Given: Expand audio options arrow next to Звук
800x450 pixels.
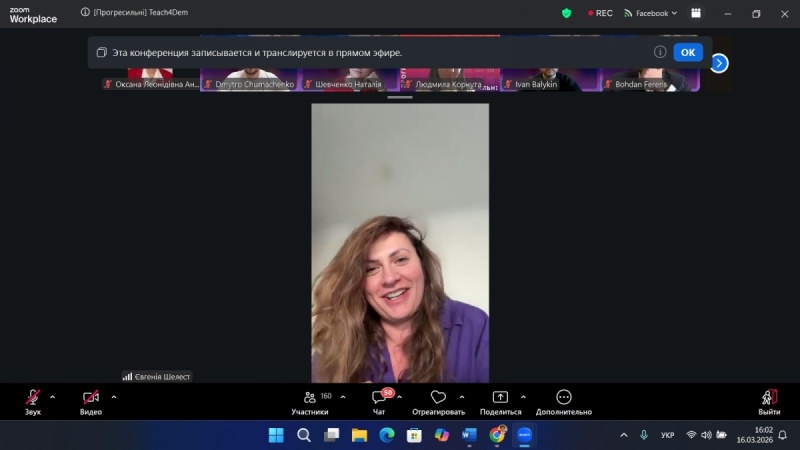Looking at the screenshot, I should 52,396.
